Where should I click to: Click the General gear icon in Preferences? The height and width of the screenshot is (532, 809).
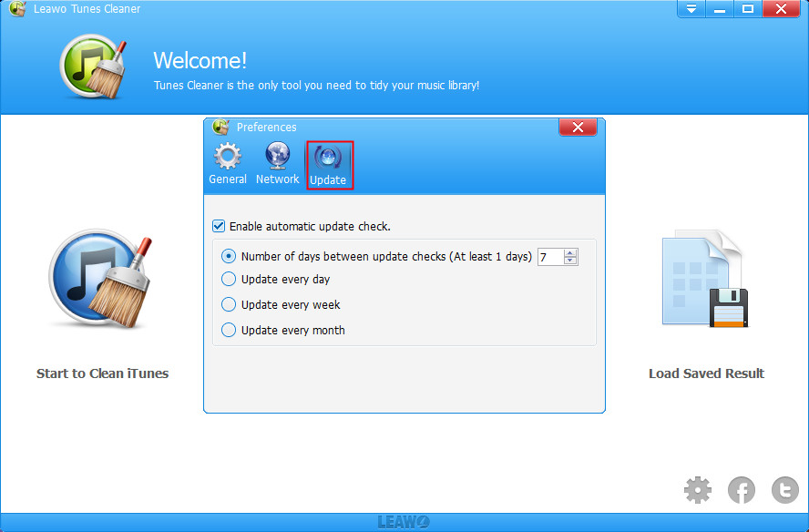(x=228, y=157)
